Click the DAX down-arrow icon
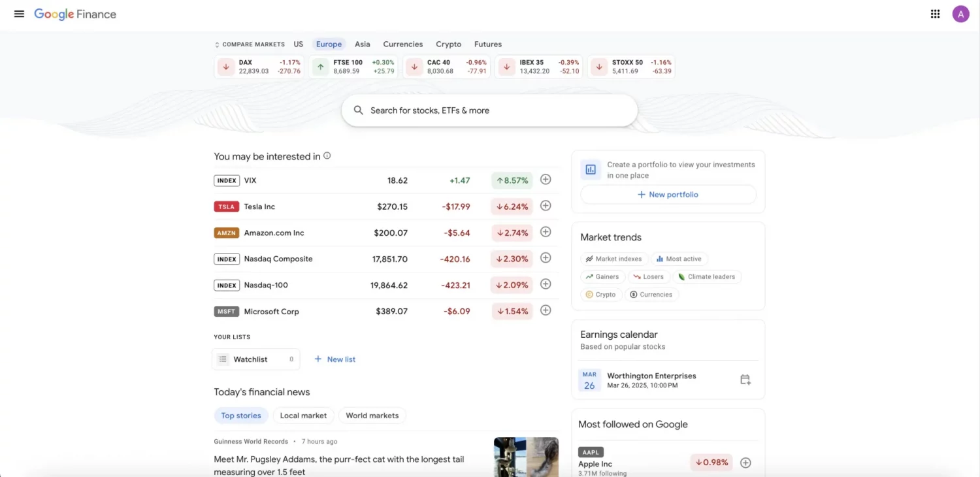Image resolution: width=980 pixels, height=477 pixels. (x=225, y=67)
